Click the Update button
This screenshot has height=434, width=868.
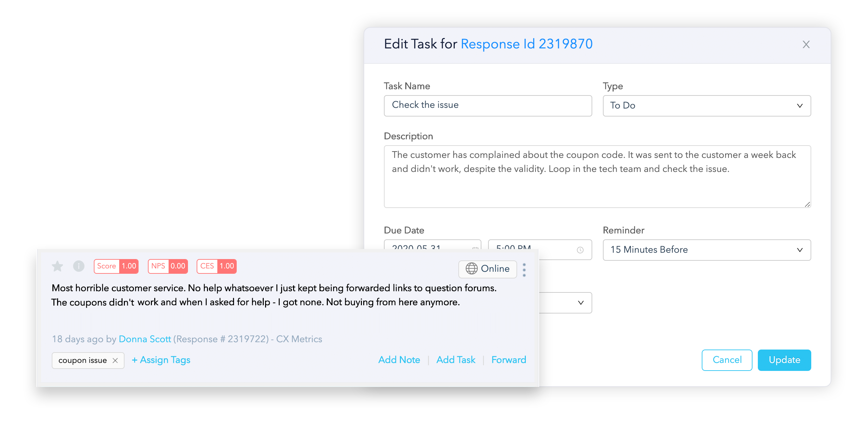(x=784, y=360)
